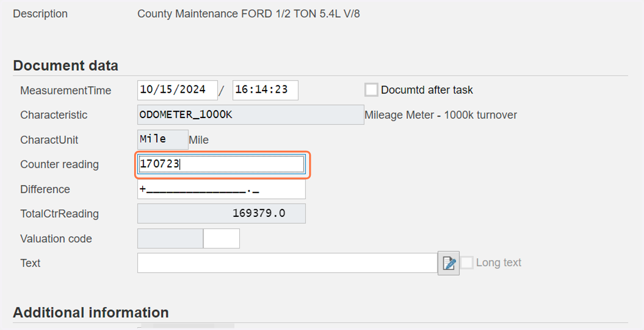Viewport: 644px width, 330px height.
Task: Select the Additional information heading
Action: [x=91, y=312]
